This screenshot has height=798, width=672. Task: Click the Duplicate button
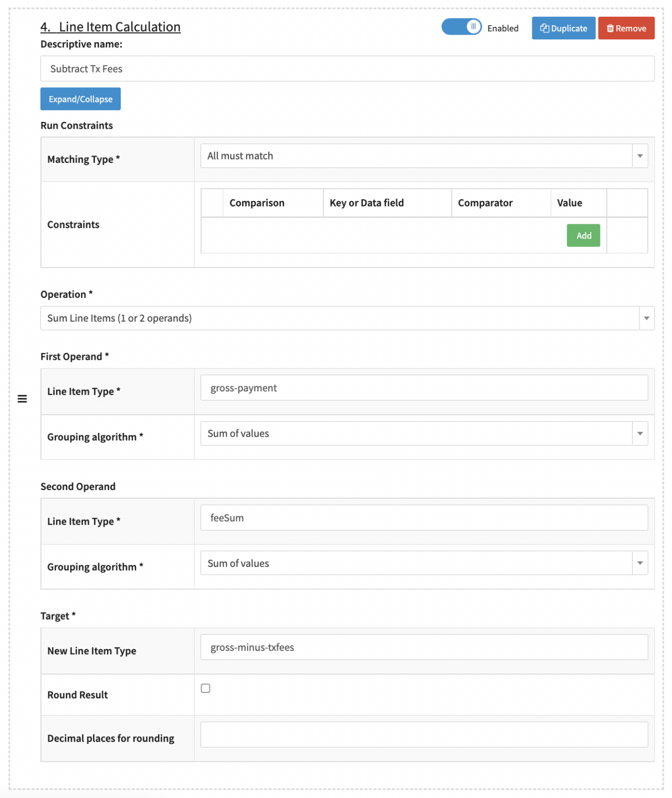tap(563, 28)
